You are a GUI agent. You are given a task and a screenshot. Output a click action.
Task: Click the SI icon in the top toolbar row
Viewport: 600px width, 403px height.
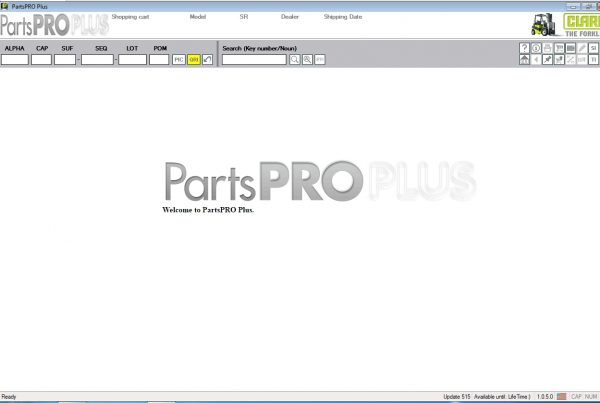click(x=593, y=48)
